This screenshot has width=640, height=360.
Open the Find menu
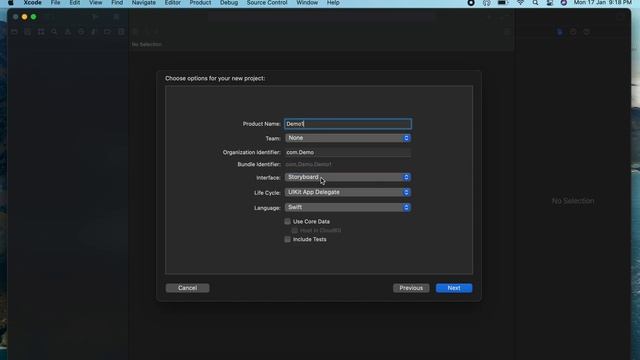coord(117,3)
